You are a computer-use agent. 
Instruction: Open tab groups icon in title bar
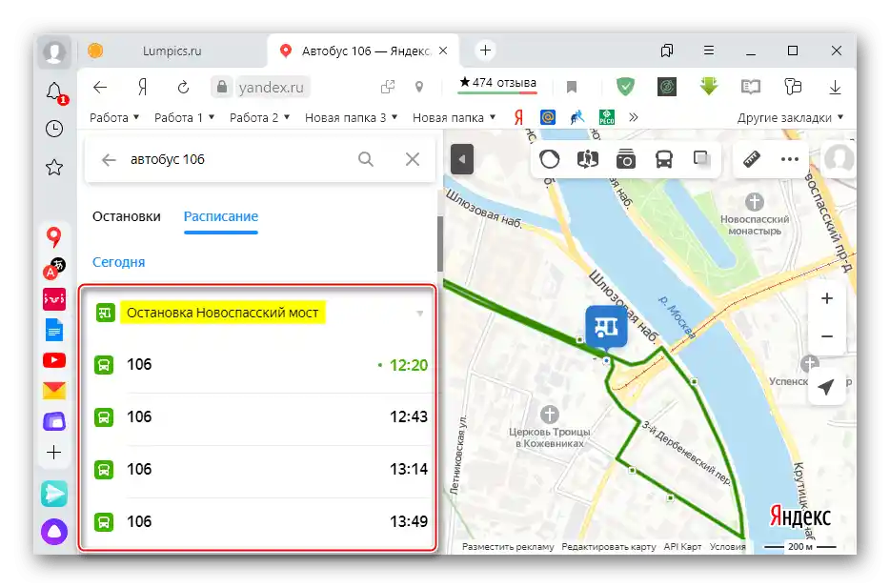(667, 51)
